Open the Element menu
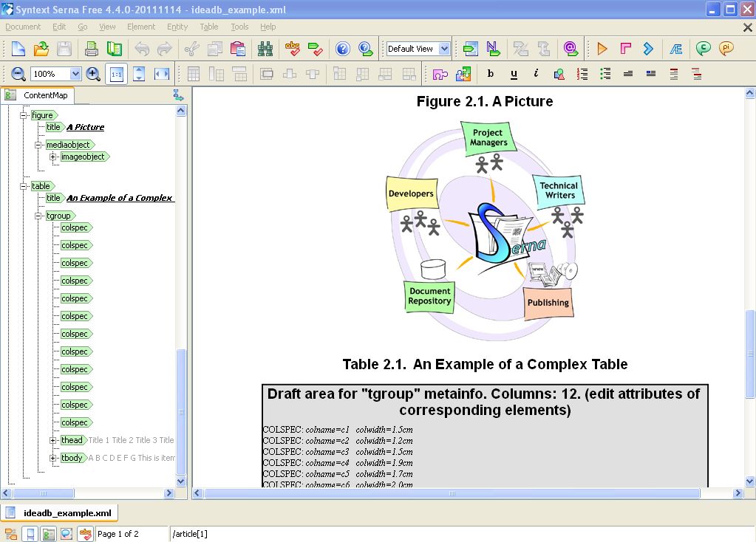The image size is (756, 542). (x=141, y=27)
